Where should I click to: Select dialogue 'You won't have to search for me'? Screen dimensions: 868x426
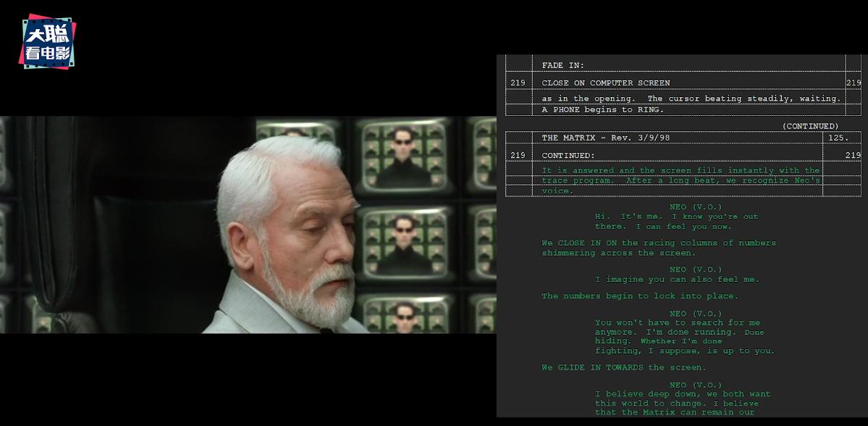pyautogui.click(x=678, y=323)
